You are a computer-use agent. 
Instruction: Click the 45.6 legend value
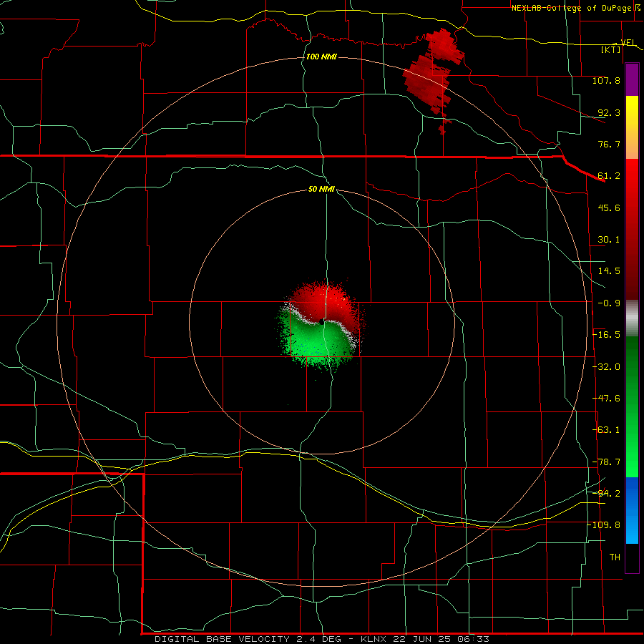pos(609,208)
